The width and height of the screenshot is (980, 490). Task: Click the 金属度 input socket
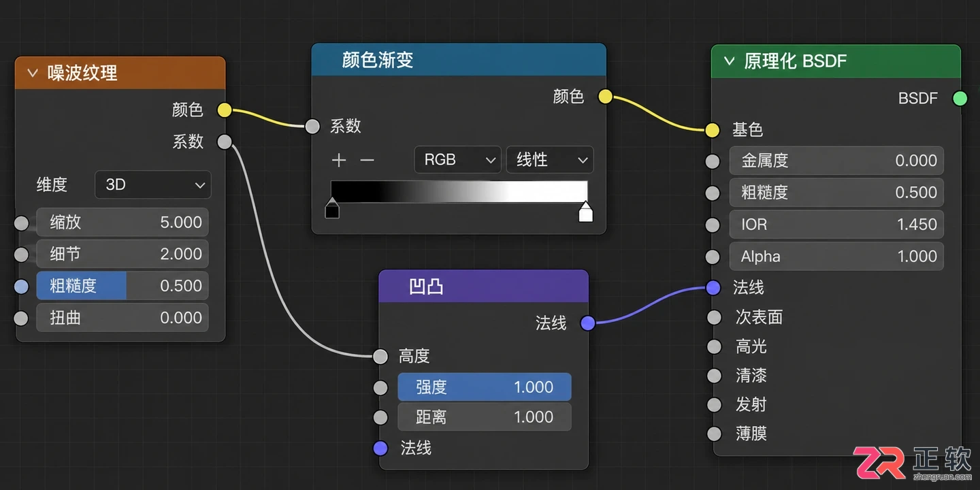click(x=713, y=161)
